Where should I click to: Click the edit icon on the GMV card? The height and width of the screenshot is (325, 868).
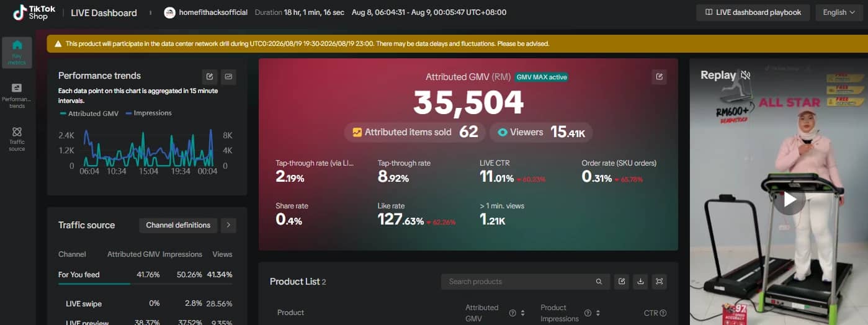point(660,77)
